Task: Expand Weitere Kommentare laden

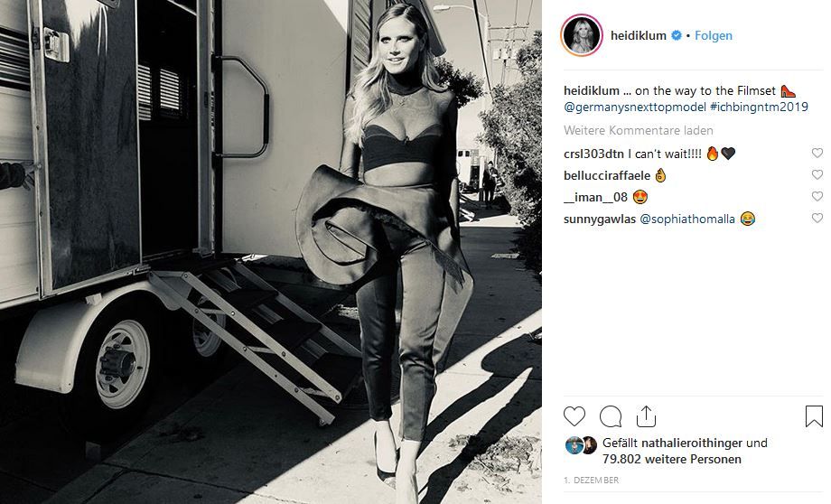Action: [x=638, y=130]
